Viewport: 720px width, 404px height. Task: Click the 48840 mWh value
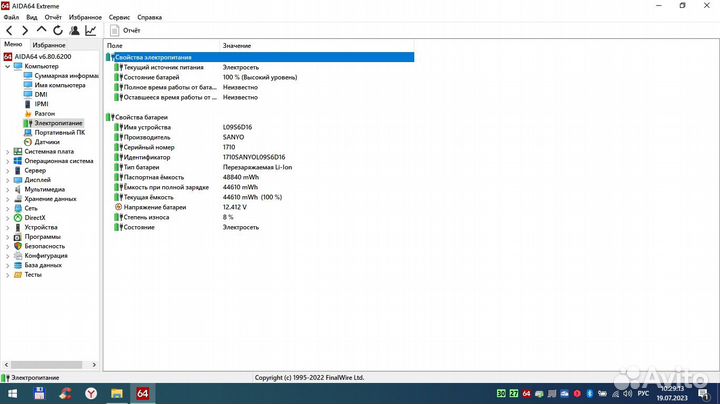pyautogui.click(x=241, y=177)
